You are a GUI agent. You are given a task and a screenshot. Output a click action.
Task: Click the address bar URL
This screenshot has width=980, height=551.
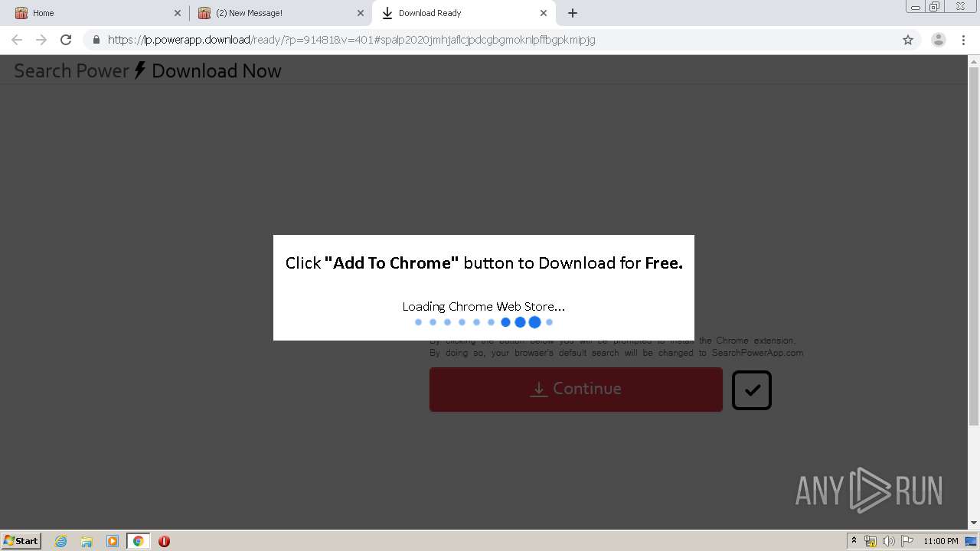click(351, 40)
